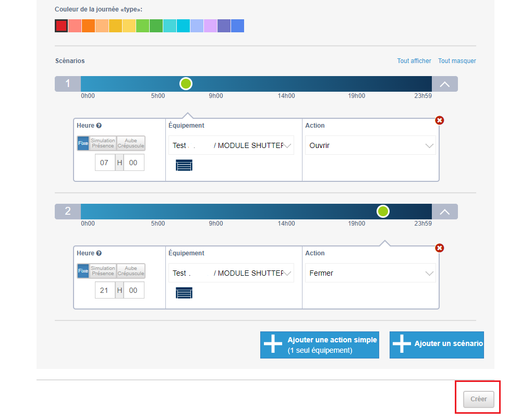Open scenario 1 Équipement dropdown
The width and height of the screenshot is (508, 420).
coord(232,145)
